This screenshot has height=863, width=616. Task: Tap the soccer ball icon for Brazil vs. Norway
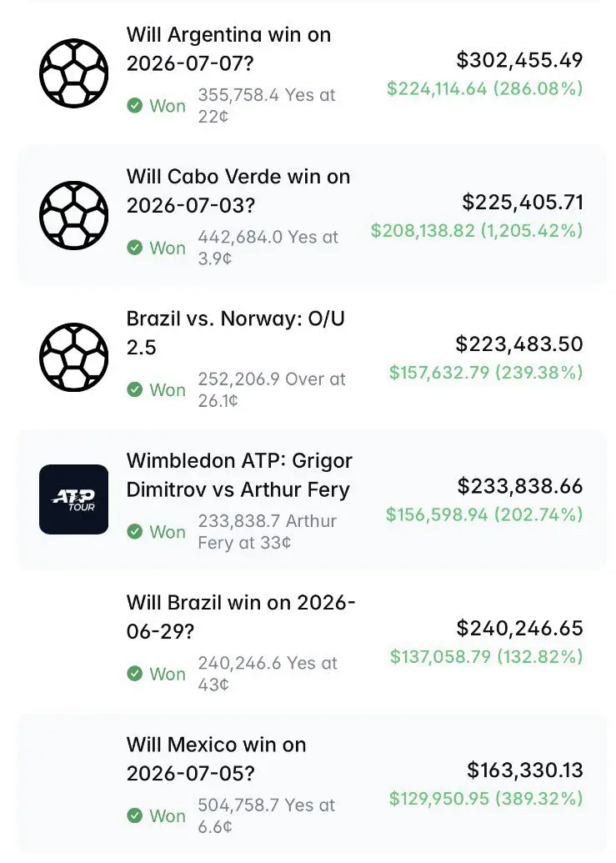pyautogui.click(x=73, y=357)
